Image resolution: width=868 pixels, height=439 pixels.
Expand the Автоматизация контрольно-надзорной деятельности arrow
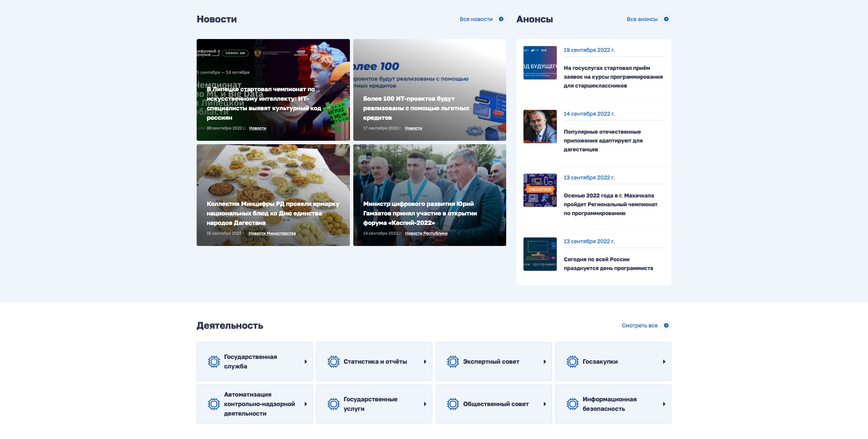tap(306, 404)
